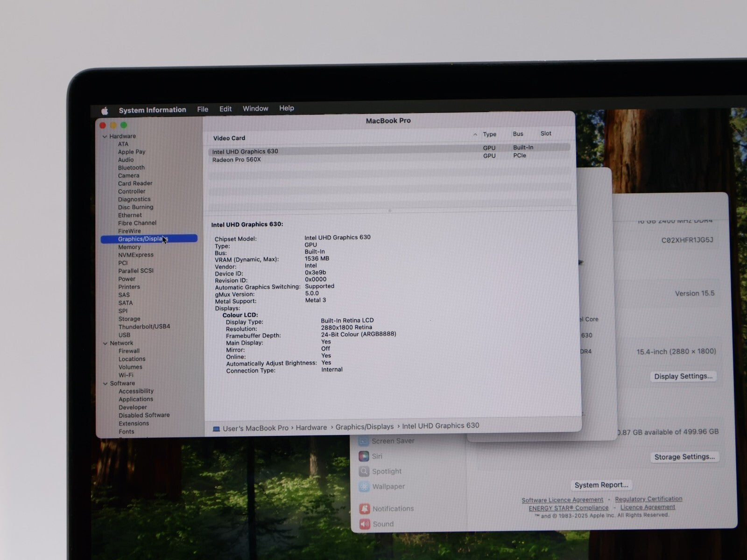Image resolution: width=747 pixels, height=560 pixels.
Task: Click the computer icon in path bar
Action: (216, 429)
